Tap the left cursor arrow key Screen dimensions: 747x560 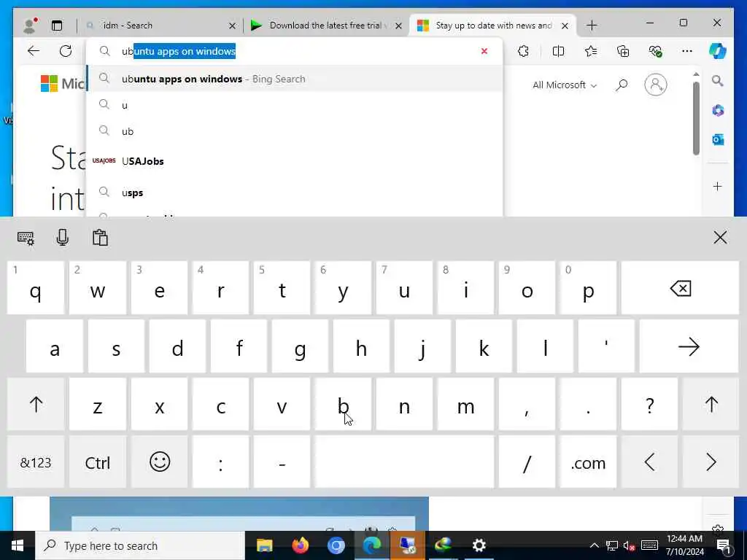pos(649,462)
